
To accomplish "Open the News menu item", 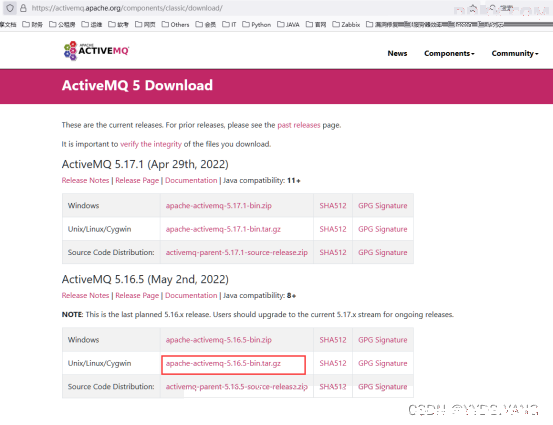I will pos(397,53).
